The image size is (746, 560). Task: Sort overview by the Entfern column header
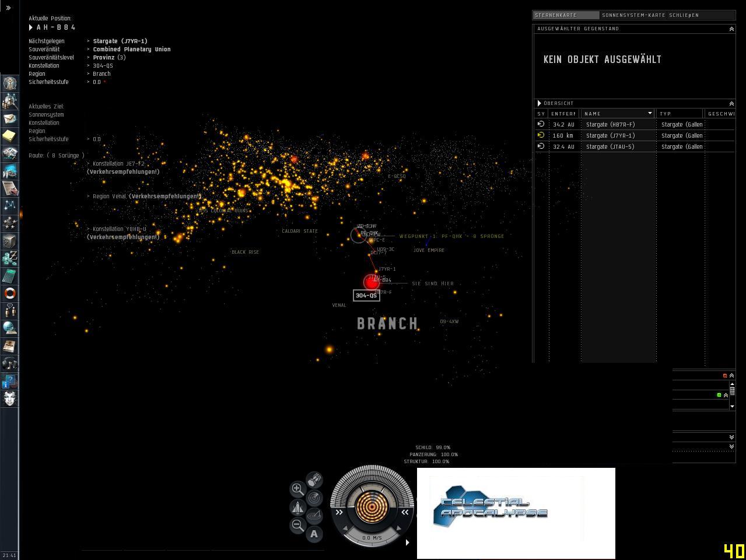click(x=565, y=114)
